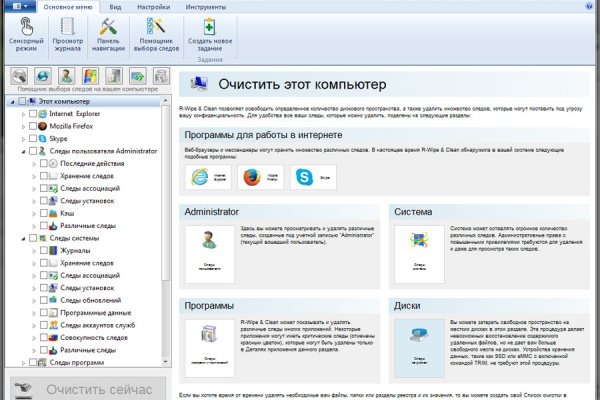The width and height of the screenshot is (600, 400).
Task: Click Создать новое задание
Action: [210, 34]
